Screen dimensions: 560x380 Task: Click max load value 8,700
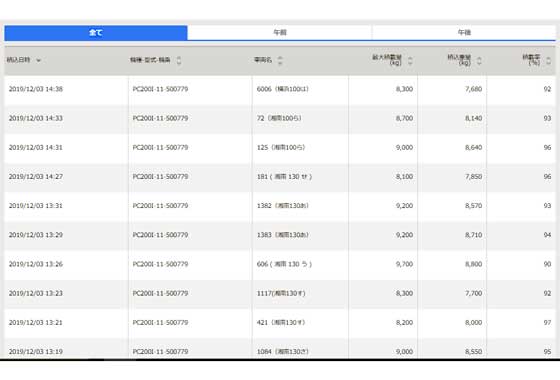(x=404, y=118)
